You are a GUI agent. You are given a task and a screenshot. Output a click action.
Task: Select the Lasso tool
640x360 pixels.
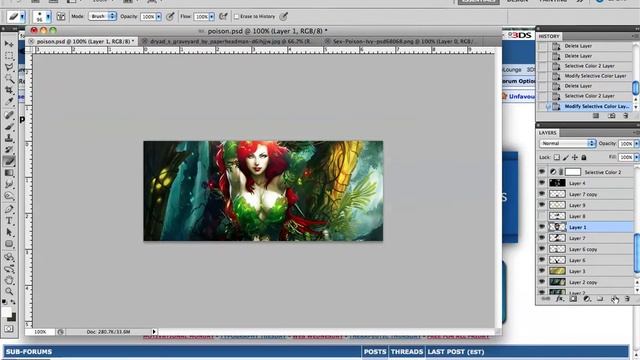(9, 67)
